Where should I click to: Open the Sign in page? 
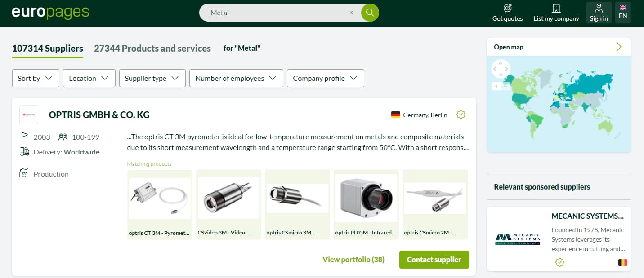click(599, 13)
